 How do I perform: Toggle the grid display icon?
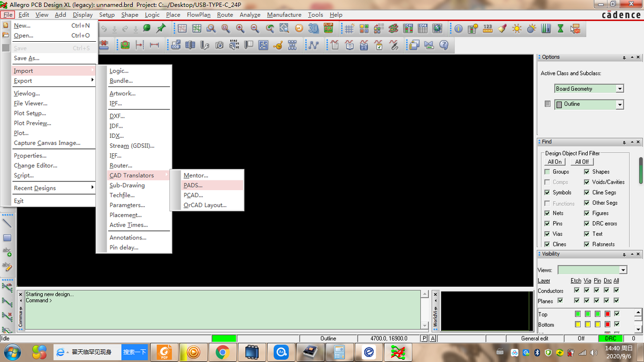tap(349, 29)
